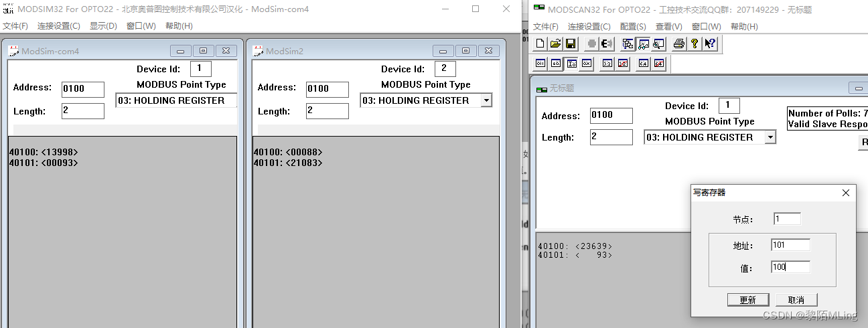Print using the printer icon
The width and height of the screenshot is (868, 328).
pos(679,44)
